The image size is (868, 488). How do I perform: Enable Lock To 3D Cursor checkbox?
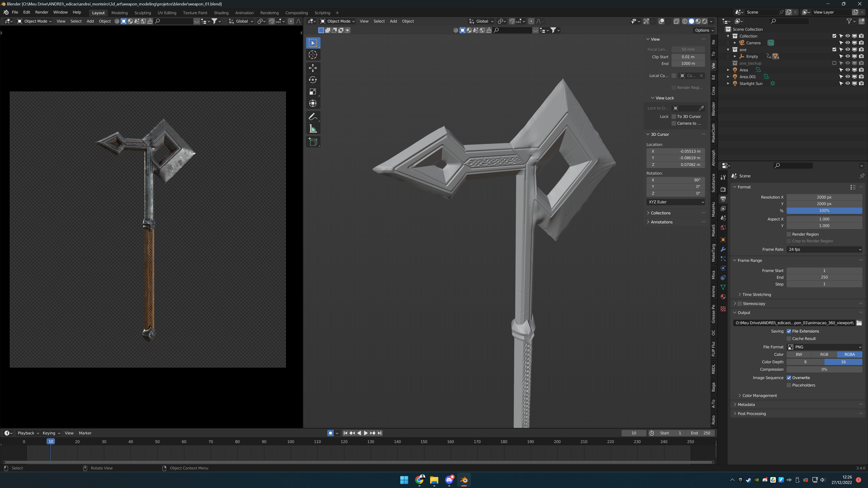(x=674, y=117)
